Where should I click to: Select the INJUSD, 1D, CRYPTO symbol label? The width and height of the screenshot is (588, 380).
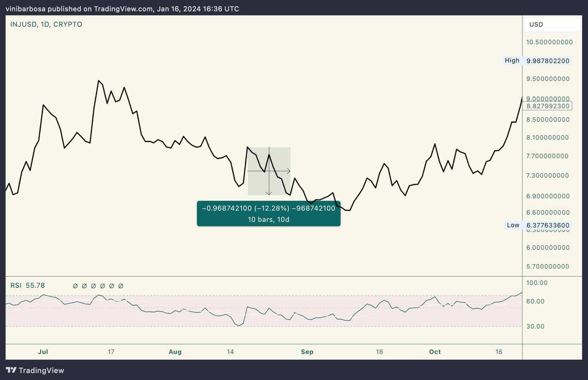(x=46, y=24)
